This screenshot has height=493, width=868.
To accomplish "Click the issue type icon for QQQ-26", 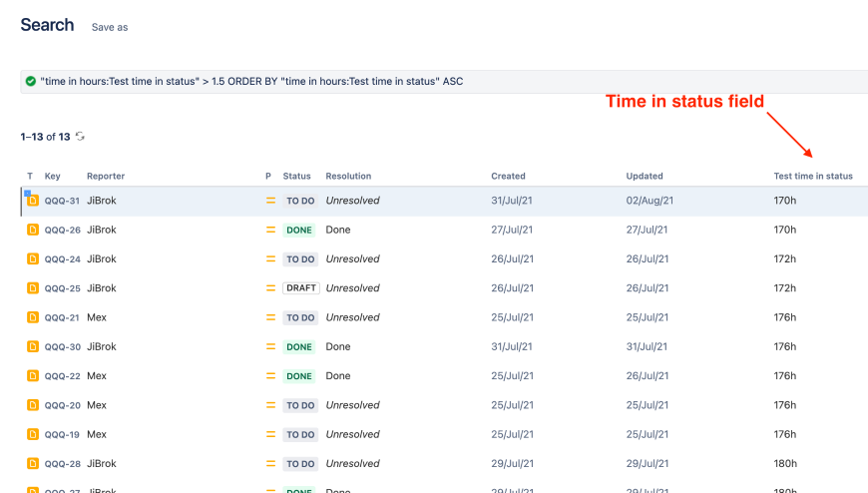I will [33, 230].
